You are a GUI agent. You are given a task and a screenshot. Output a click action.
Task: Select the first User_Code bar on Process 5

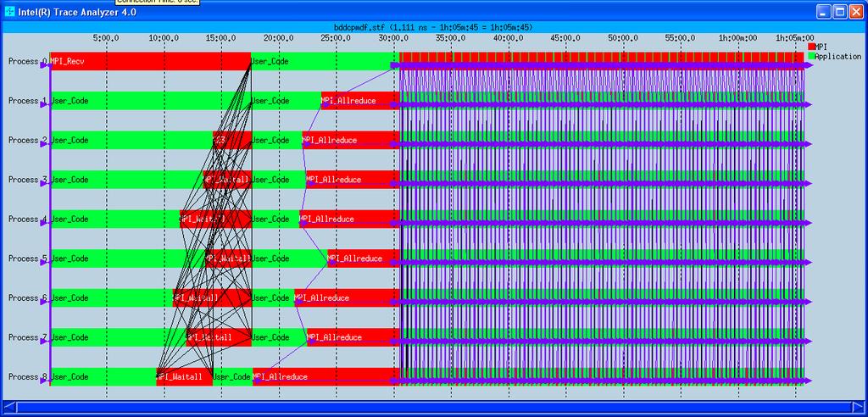click(x=127, y=258)
